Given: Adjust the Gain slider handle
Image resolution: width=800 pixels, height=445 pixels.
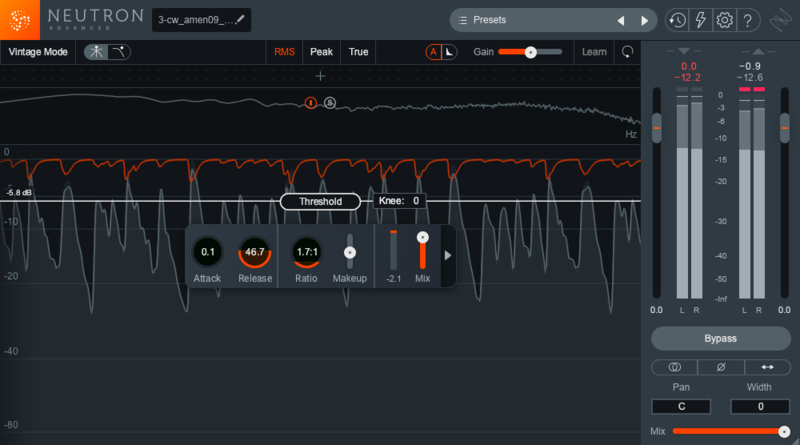Looking at the screenshot, I should pos(531,52).
